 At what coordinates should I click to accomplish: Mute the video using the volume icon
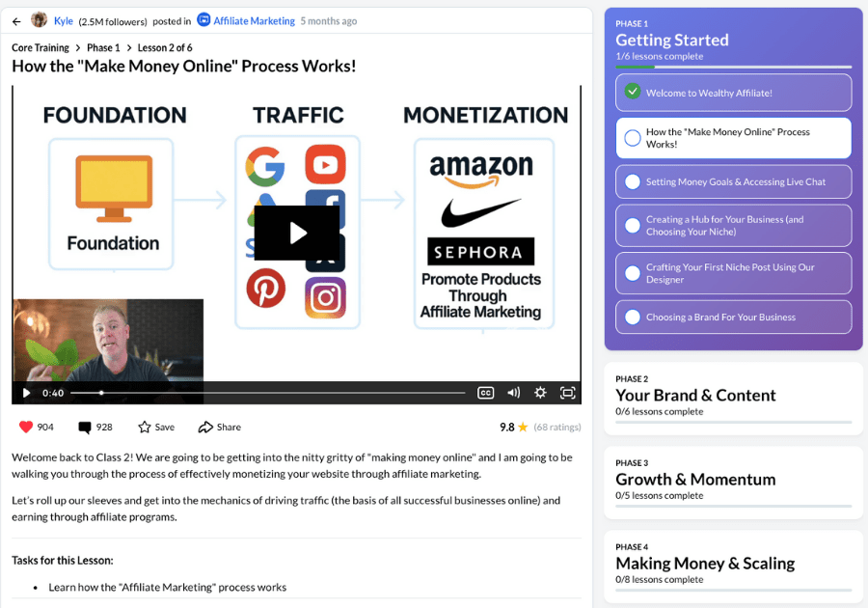click(514, 392)
